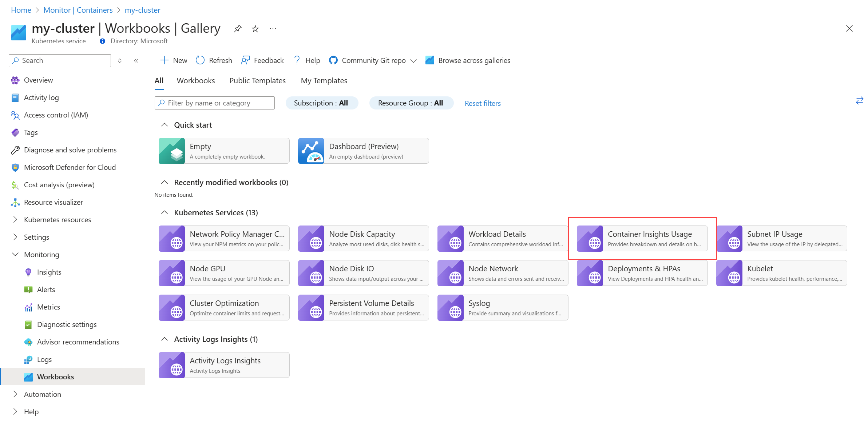This screenshot has height=423, width=868.
Task: Click the Refresh toolbar icon
Action: pyautogui.click(x=200, y=60)
